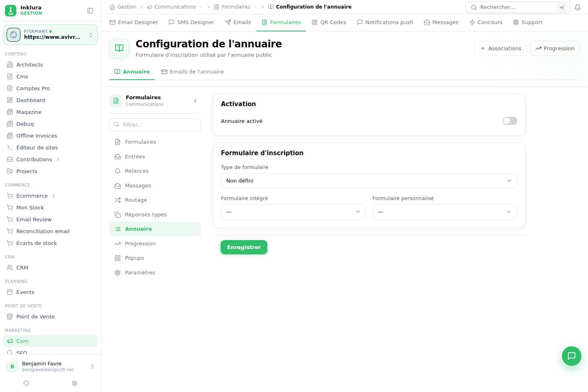588x392 pixels.
Task: Open the QR Codes tab
Action: pos(329,22)
